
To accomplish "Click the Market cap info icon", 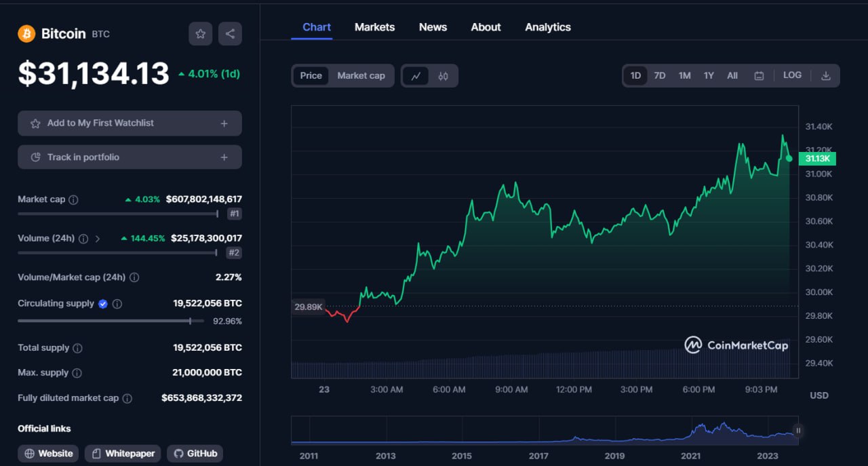I will click(73, 199).
